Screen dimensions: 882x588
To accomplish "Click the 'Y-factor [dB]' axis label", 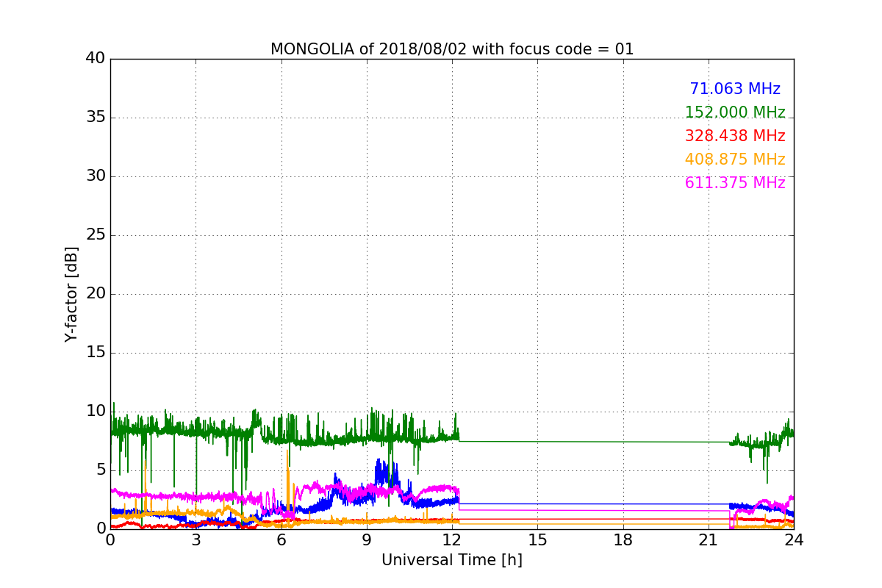I will (x=71, y=294).
